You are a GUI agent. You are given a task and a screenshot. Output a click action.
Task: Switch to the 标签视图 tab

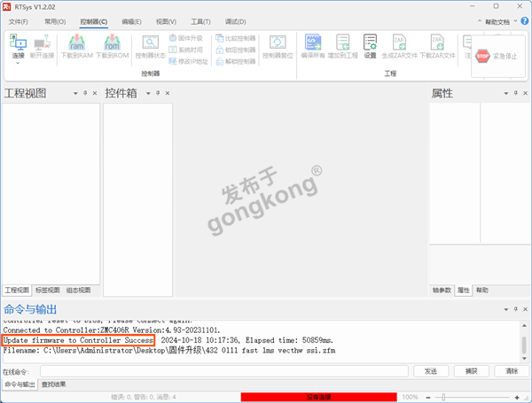[x=48, y=291]
